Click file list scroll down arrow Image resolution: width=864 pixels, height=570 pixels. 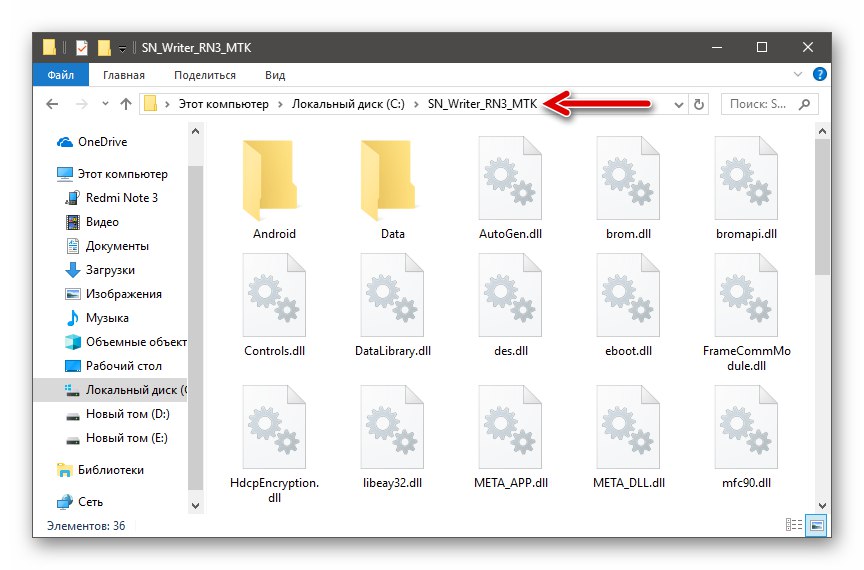[822, 506]
